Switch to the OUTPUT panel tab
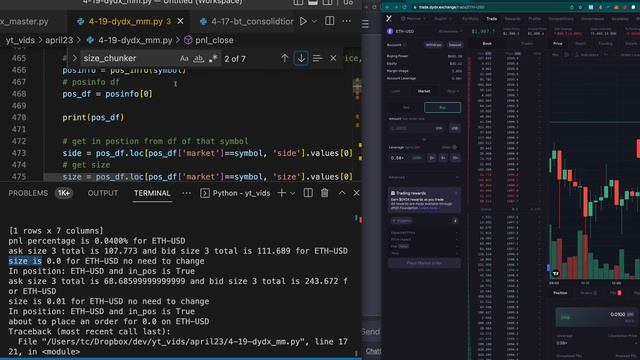 103,193
